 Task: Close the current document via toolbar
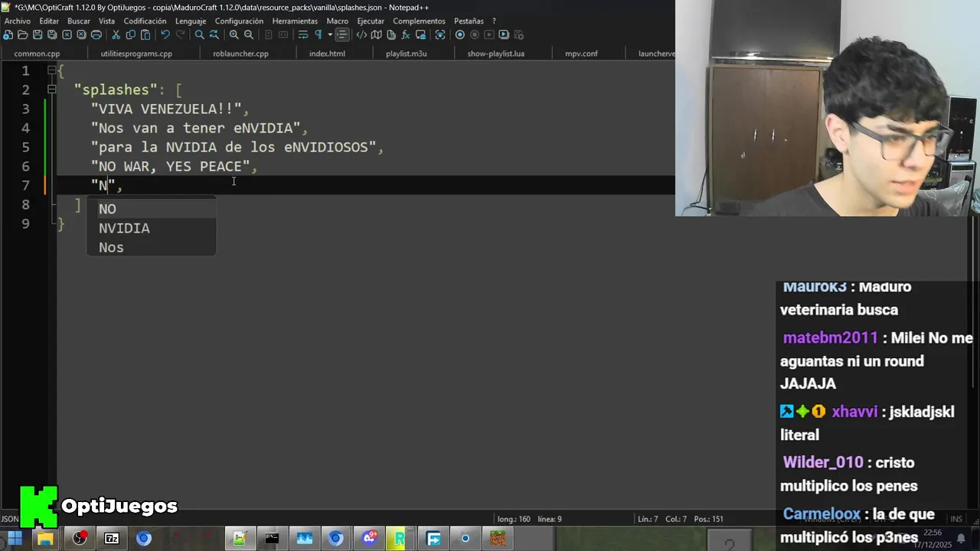point(67,34)
